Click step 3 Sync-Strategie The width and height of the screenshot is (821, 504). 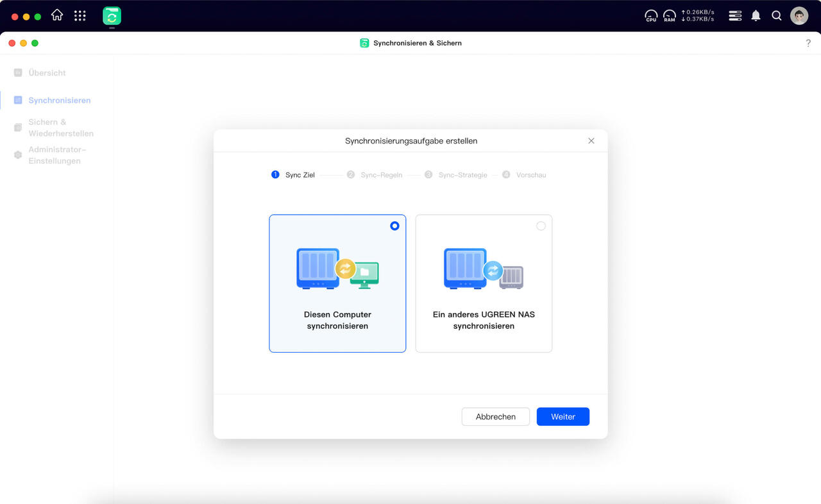point(456,174)
